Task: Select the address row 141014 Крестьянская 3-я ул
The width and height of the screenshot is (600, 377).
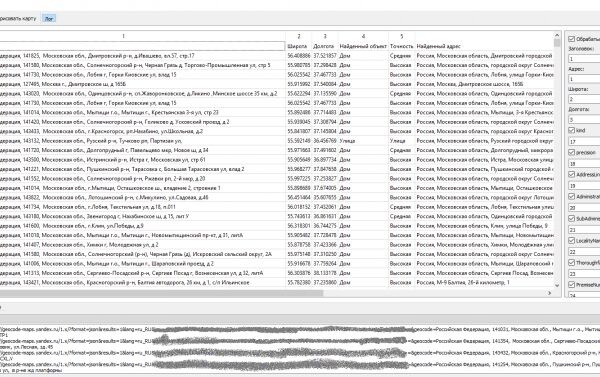Action: point(142,113)
